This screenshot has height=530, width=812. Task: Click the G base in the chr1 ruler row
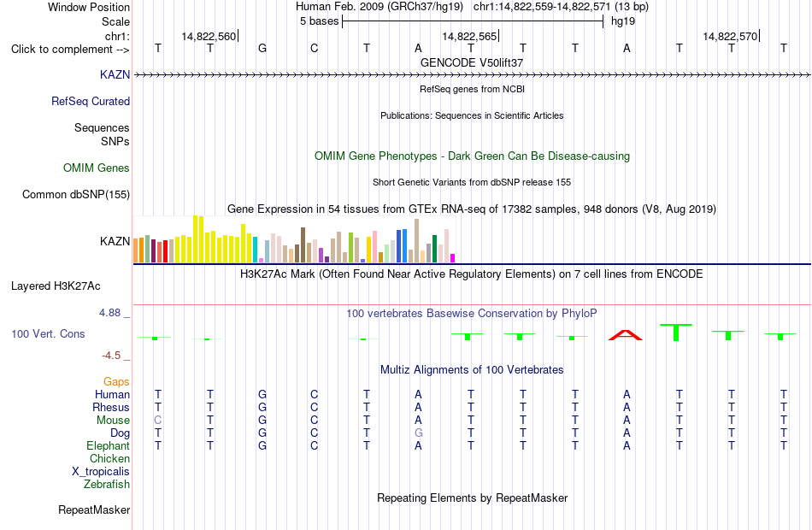pyautogui.click(x=262, y=49)
